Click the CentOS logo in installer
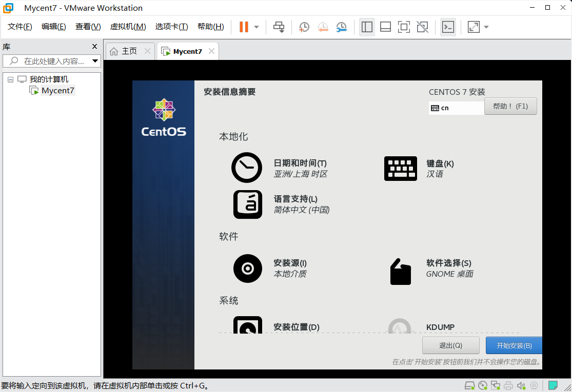This screenshot has height=392, width=572. pyautogui.click(x=164, y=117)
